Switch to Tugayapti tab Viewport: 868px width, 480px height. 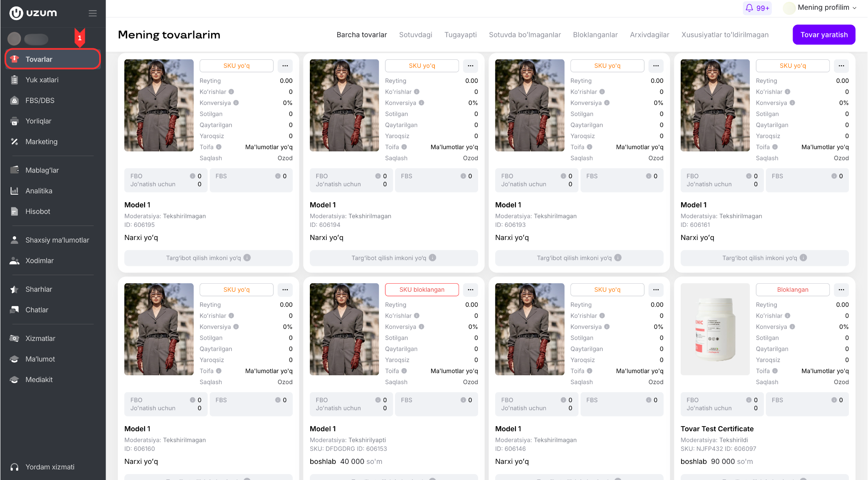click(x=460, y=35)
